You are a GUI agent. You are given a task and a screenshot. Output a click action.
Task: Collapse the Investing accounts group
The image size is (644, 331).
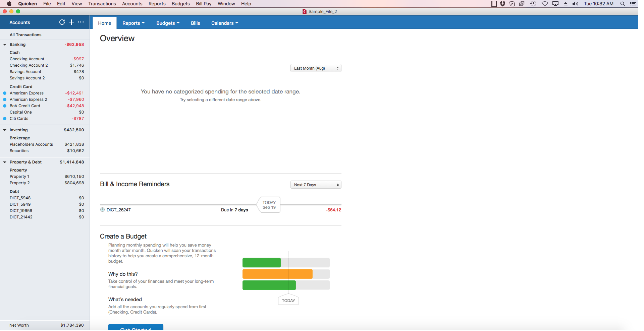pyautogui.click(x=5, y=130)
